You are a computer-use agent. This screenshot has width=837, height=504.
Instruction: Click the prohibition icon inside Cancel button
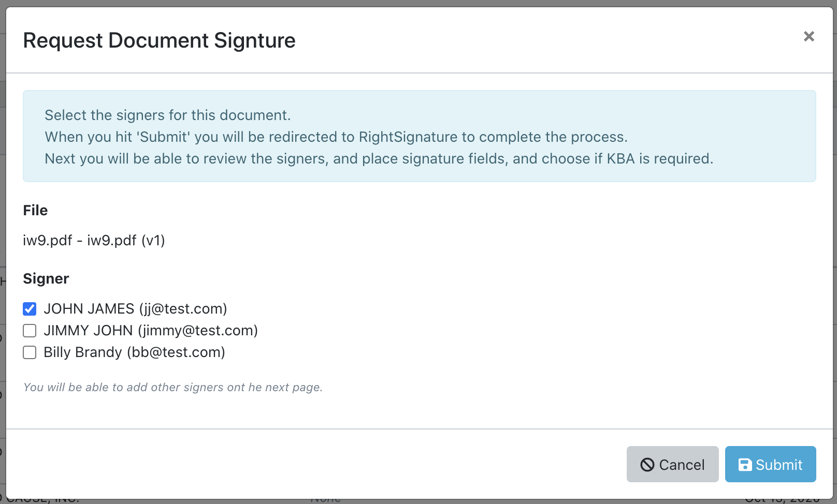click(648, 464)
